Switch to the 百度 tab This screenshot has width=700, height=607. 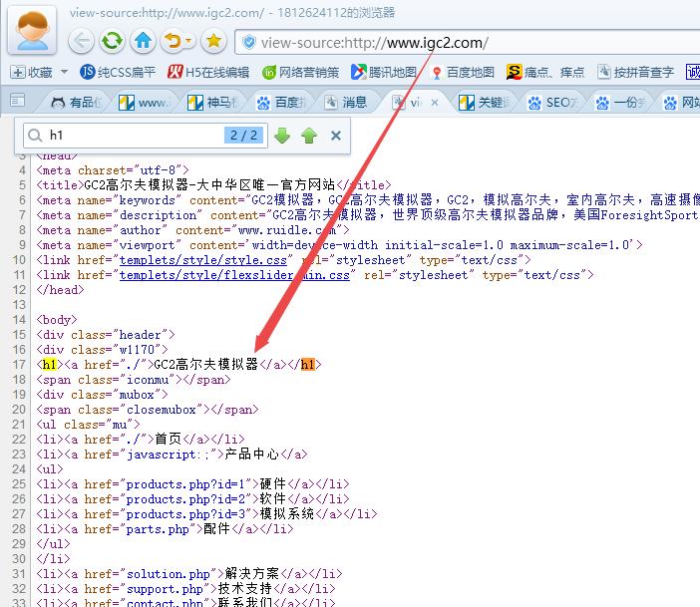(x=281, y=103)
